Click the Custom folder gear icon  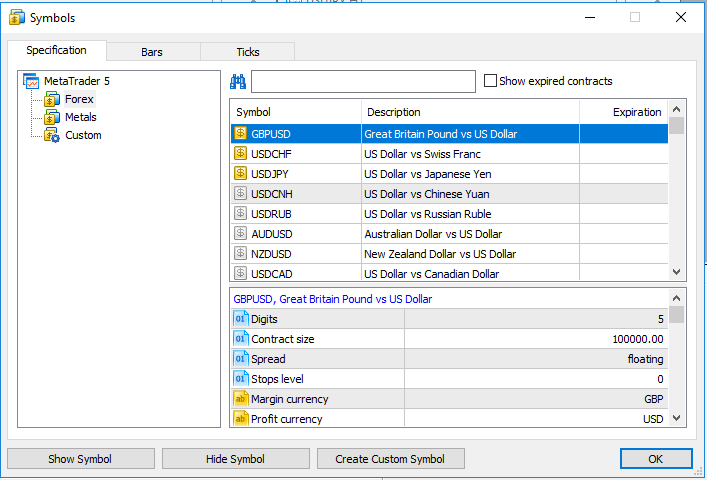(x=52, y=135)
